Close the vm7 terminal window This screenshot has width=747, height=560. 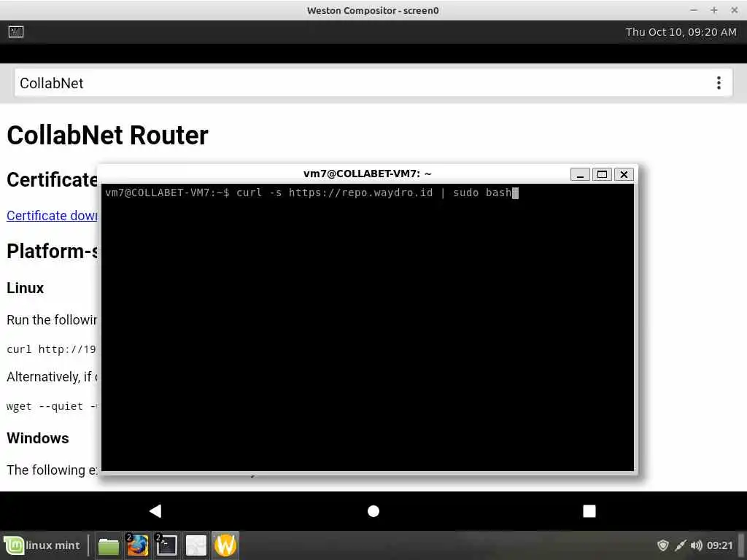(624, 174)
